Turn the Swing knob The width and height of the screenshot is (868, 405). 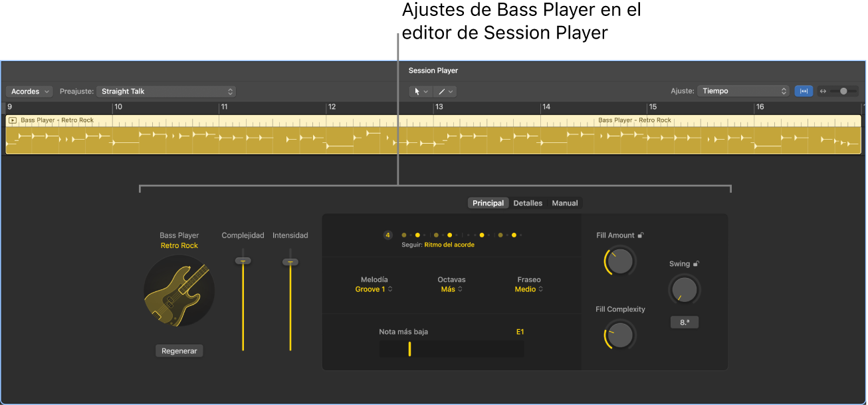[x=684, y=289]
